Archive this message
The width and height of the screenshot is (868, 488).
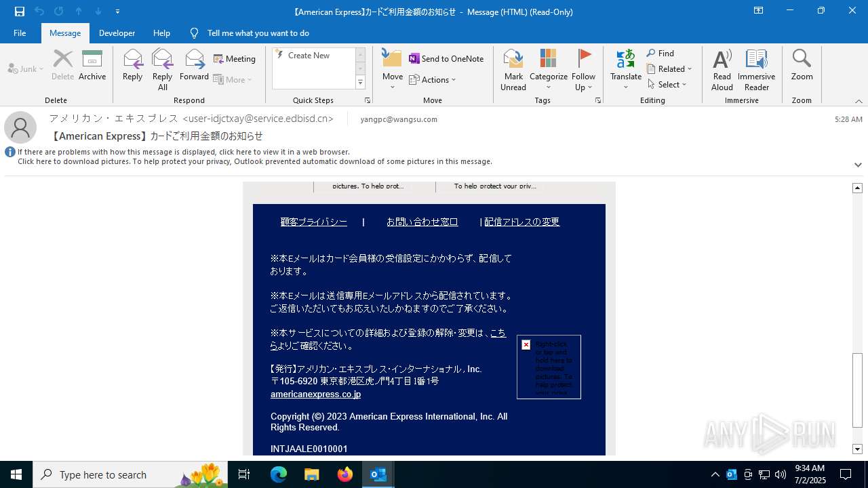pyautogui.click(x=92, y=66)
